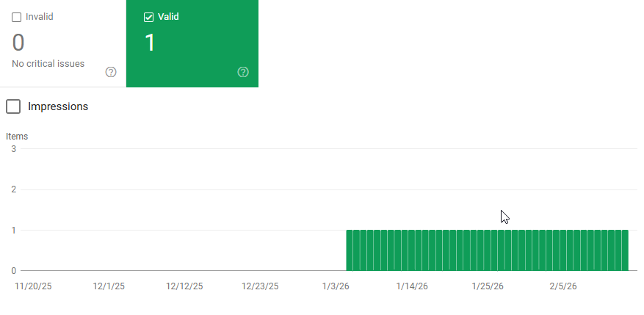
Task: Open help icon in the Invalid card
Action: (x=111, y=72)
